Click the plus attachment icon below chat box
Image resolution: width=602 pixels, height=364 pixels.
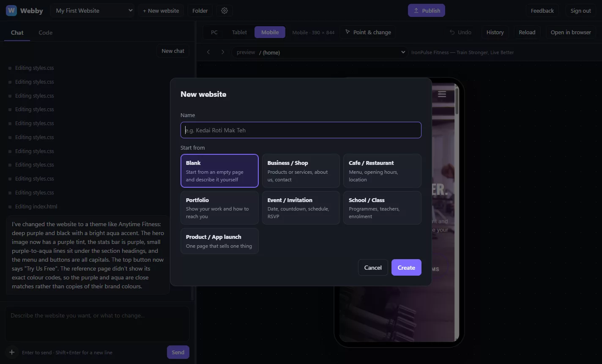12,352
